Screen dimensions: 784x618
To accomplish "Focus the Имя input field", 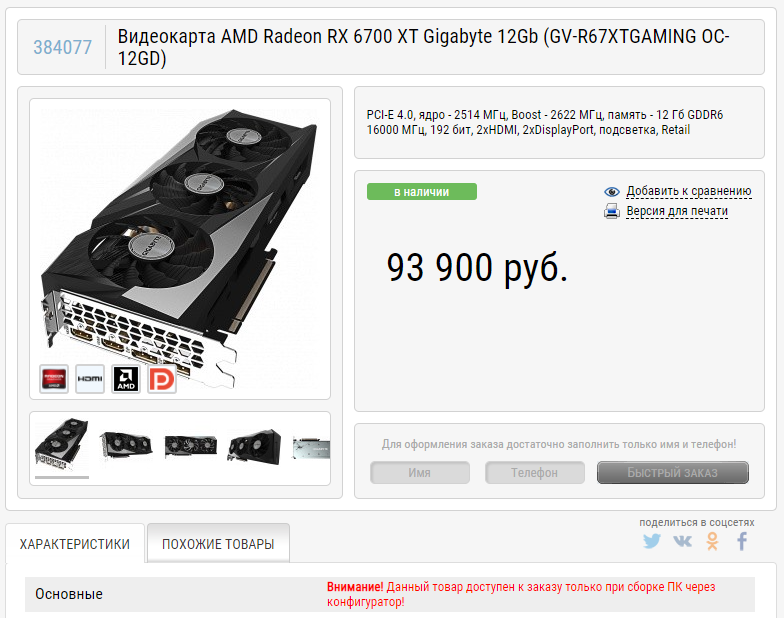I will (x=420, y=472).
